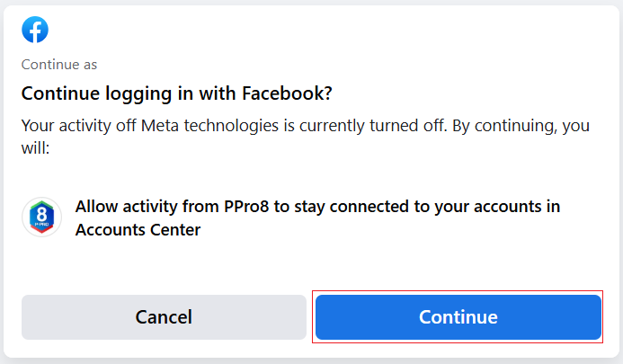This screenshot has height=364, width=623.
Task: Click the 'Continue logging in with Facebook?' heading
Action: pos(183,93)
